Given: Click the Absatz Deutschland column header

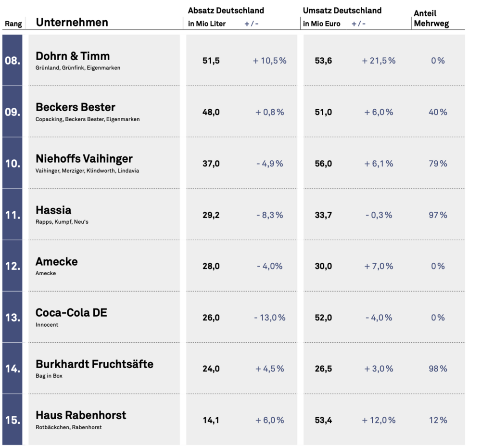Looking at the screenshot, I should 226,11.
